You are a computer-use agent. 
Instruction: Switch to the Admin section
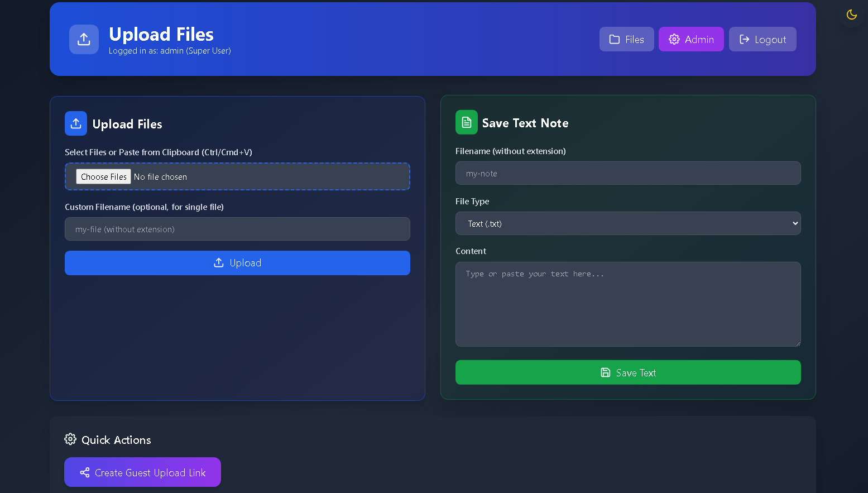point(691,39)
